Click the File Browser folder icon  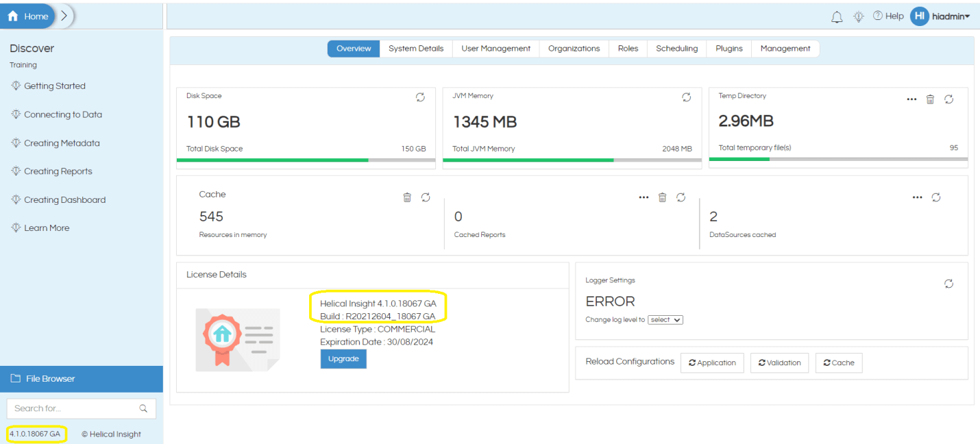pos(15,378)
